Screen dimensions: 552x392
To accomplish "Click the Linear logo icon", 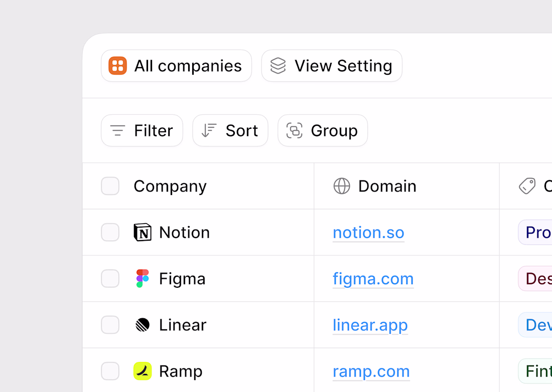I will coord(143,325).
